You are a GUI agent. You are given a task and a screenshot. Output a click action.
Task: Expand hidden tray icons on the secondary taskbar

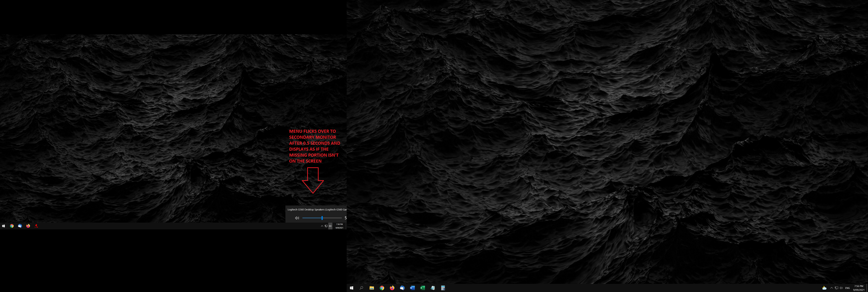click(x=322, y=226)
